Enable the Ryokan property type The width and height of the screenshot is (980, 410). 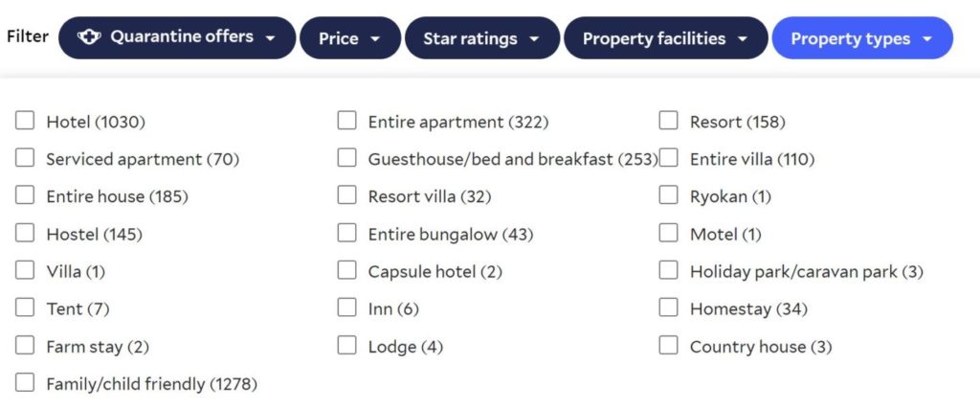pyautogui.click(x=669, y=195)
